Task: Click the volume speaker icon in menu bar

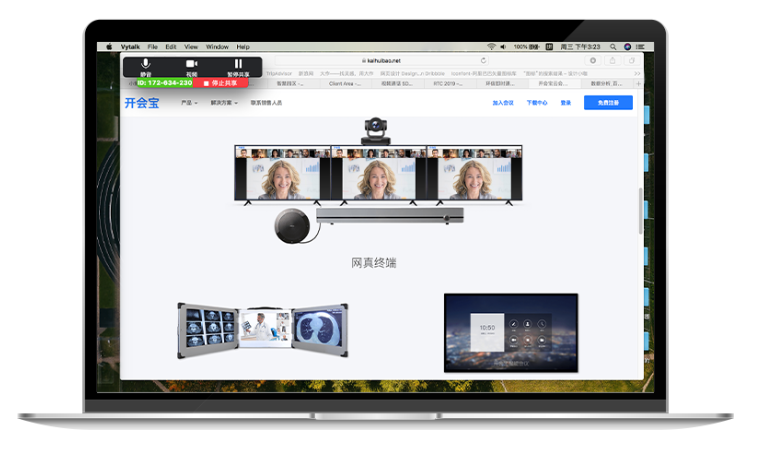Action: (503, 47)
